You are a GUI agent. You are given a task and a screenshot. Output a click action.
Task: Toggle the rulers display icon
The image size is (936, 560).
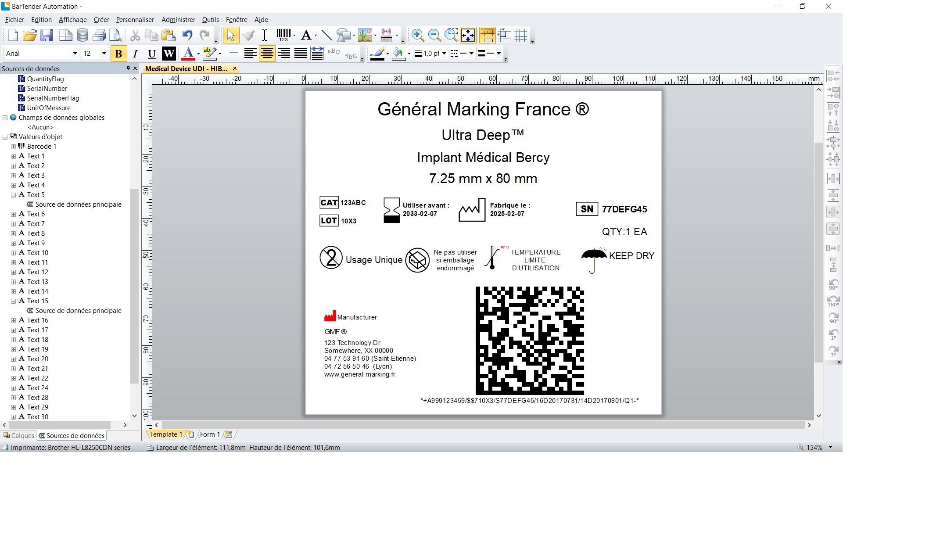[487, 35]
